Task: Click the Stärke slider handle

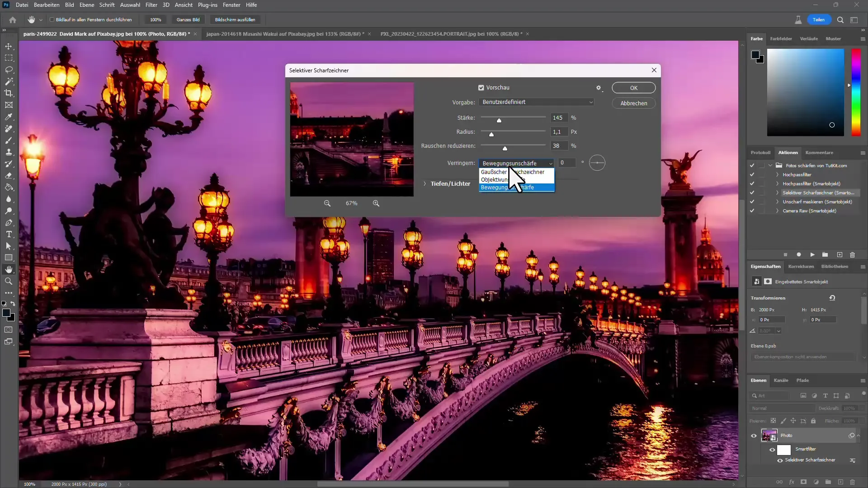Action: click(x=499, y=120)
